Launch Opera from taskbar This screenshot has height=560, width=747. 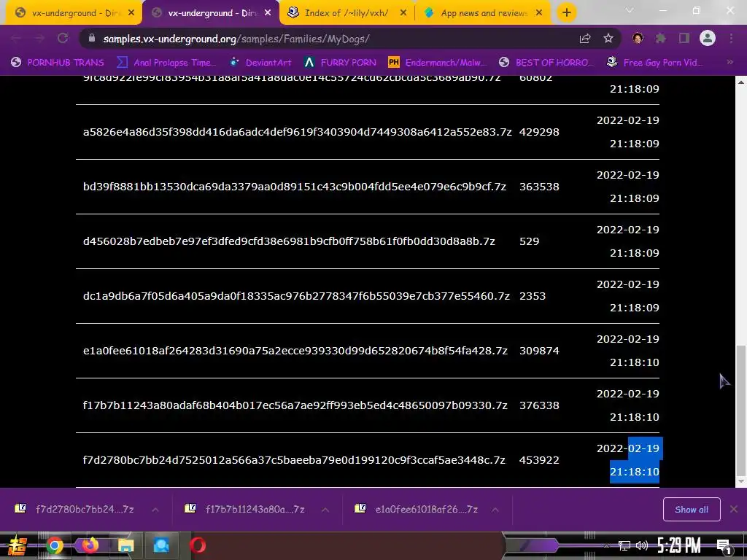[x=198, y=545]
